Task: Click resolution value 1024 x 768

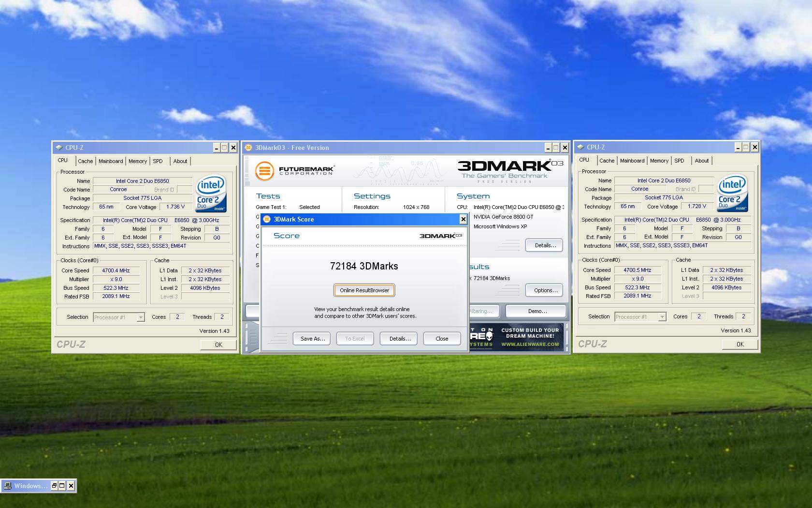Action: (x=416, y=207)
